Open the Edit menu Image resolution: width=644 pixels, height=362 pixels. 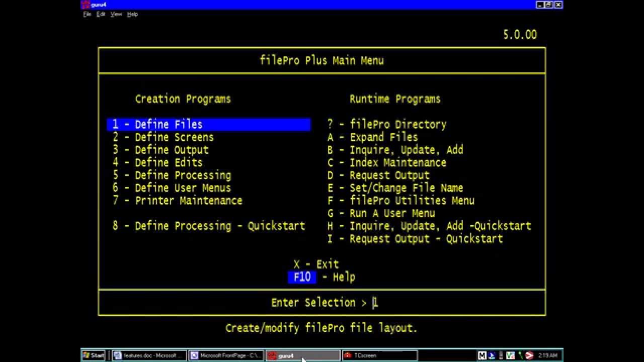[x=101, y=15]
